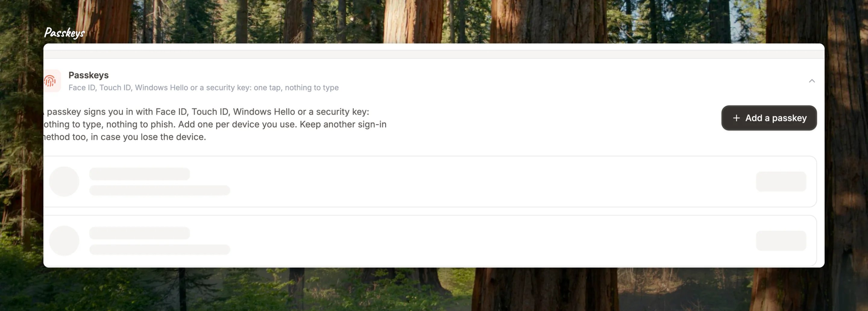Collapse the Passkeys section with the chevron

[x=812, y=81]
